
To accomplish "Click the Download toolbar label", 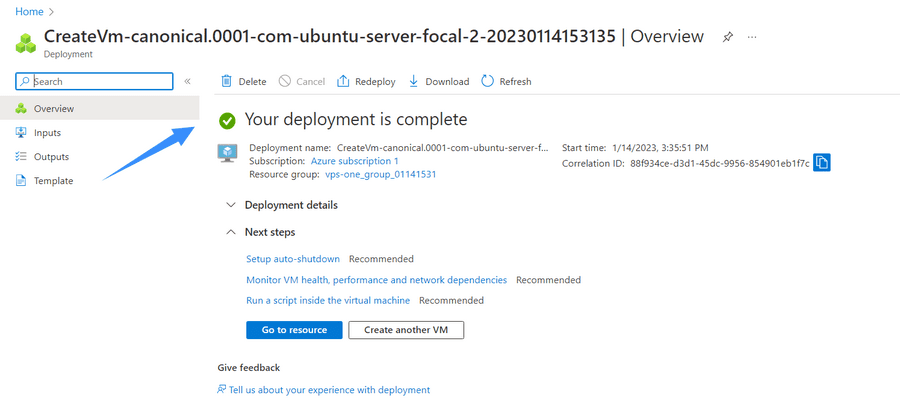I will coord(447,81).
